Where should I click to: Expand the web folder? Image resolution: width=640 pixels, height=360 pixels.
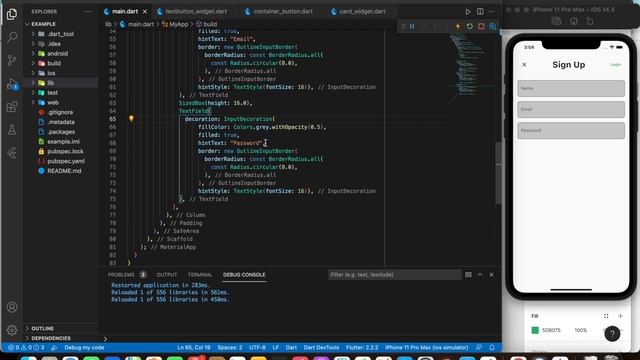[x=53, y=102]
